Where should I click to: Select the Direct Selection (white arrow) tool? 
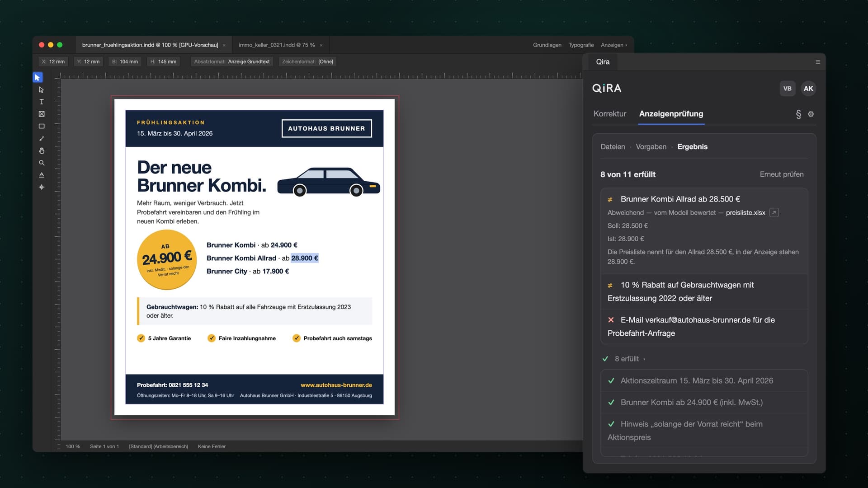(42, 90)
